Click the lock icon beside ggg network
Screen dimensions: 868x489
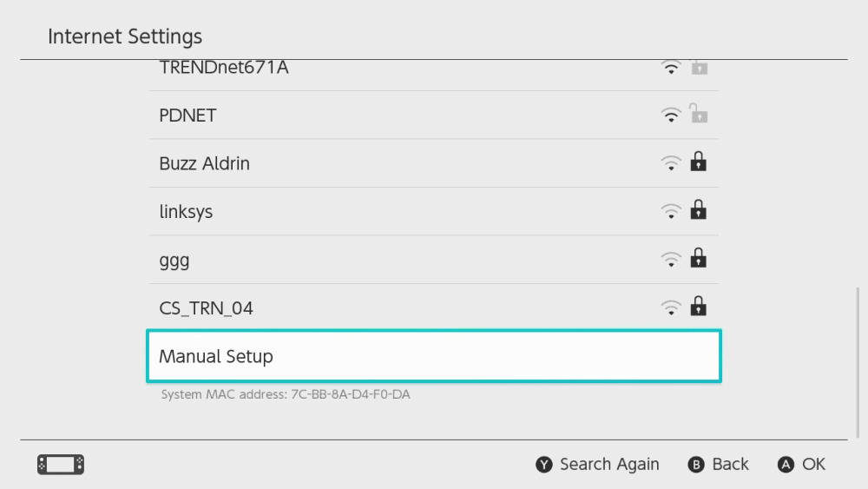click(698, 259)
